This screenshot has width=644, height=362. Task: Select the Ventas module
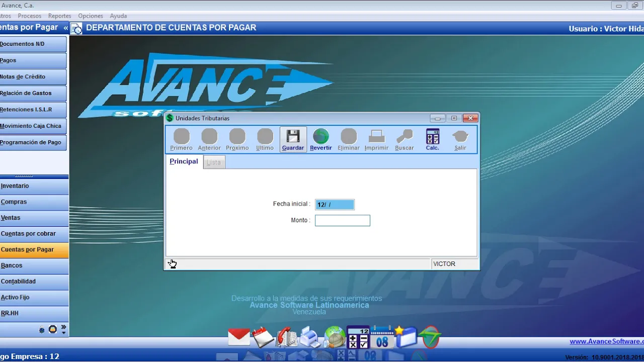point(34,218)
